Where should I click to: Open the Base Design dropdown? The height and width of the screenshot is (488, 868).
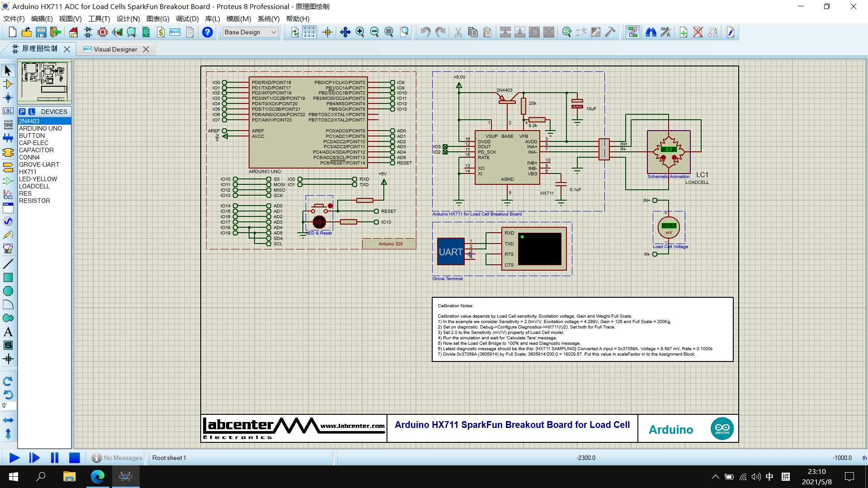point(250,32)
